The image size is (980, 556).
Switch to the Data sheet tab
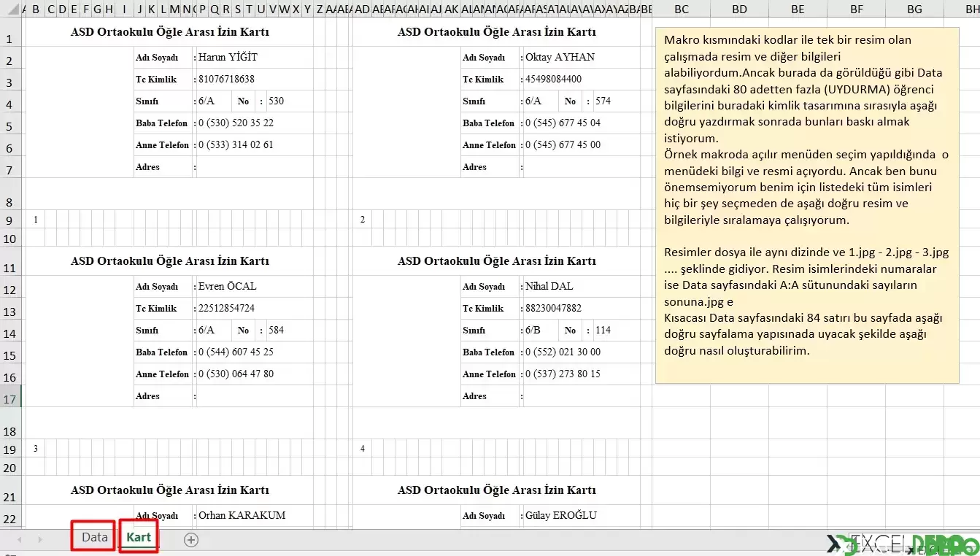click(94, 538)
